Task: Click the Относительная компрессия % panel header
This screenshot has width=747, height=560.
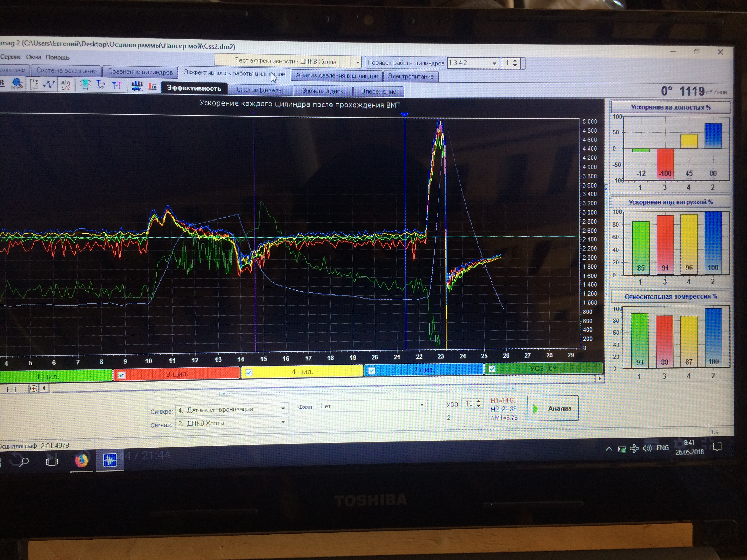Action: [671, 297]
